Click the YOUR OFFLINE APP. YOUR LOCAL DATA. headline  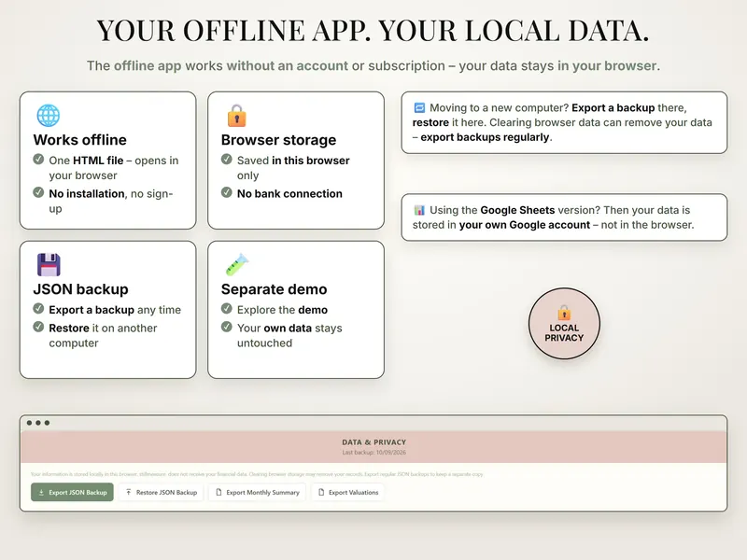[x=373, y=31]
